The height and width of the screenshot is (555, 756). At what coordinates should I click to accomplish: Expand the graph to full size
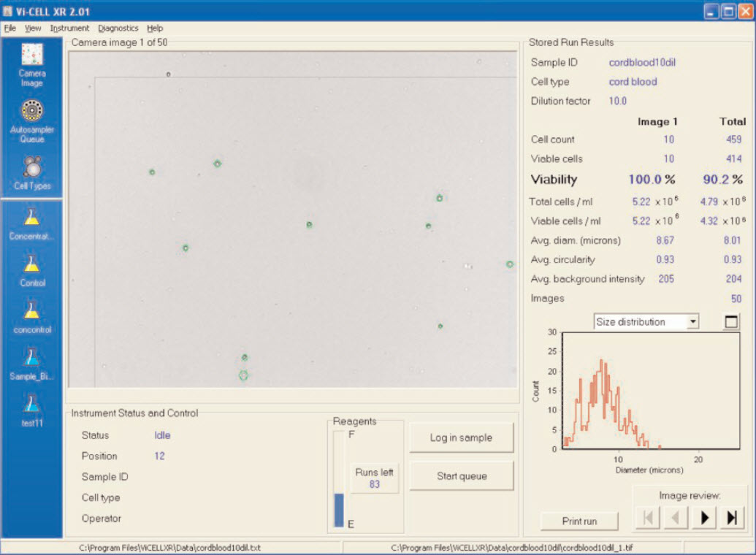tap(731, 321)
